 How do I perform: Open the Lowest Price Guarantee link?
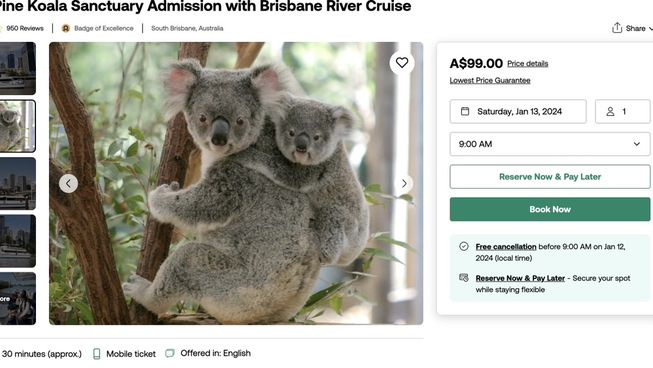490,80
